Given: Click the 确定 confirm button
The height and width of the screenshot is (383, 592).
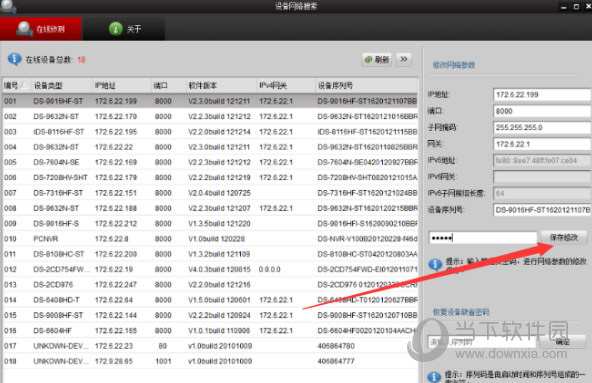Looking at the screenshot, I should pos(563,341).
